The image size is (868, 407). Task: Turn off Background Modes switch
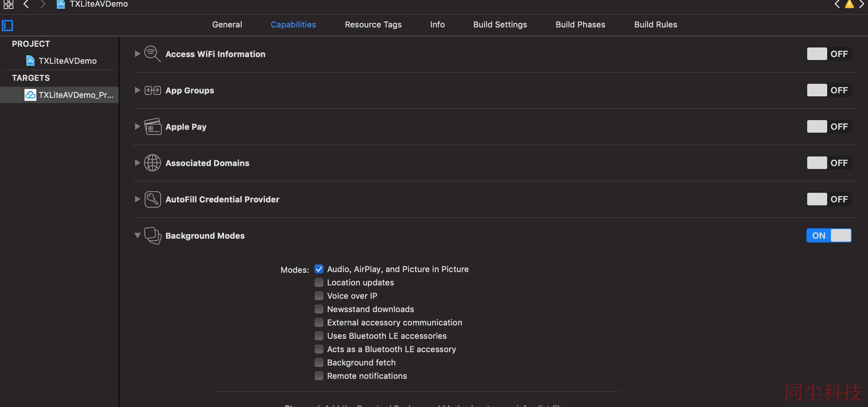(x=829, y=236)
